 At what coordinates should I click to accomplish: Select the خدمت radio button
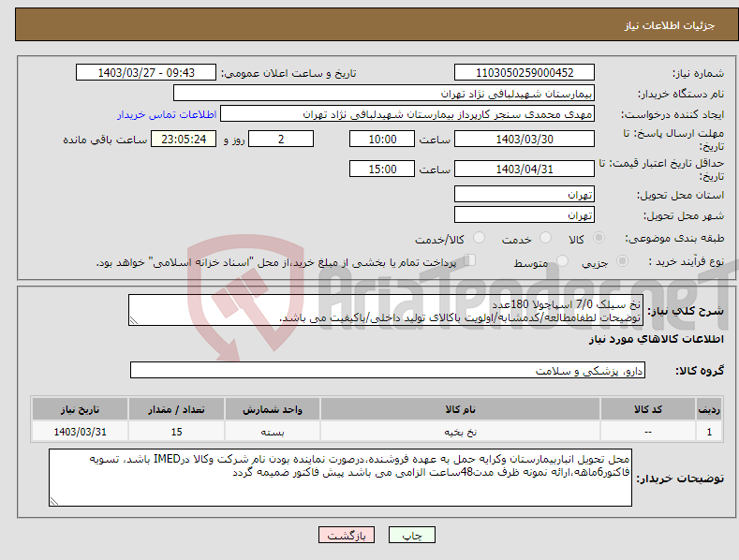[x=545, y=238]
